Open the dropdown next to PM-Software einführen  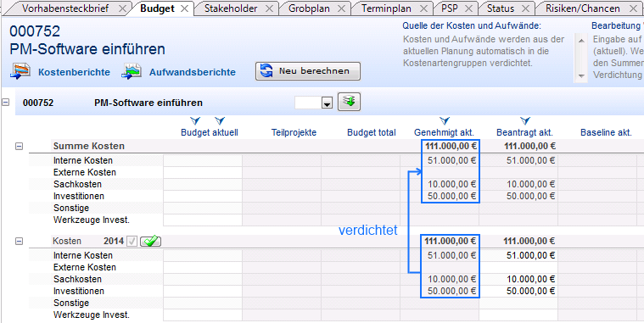[x=327, y=103]
